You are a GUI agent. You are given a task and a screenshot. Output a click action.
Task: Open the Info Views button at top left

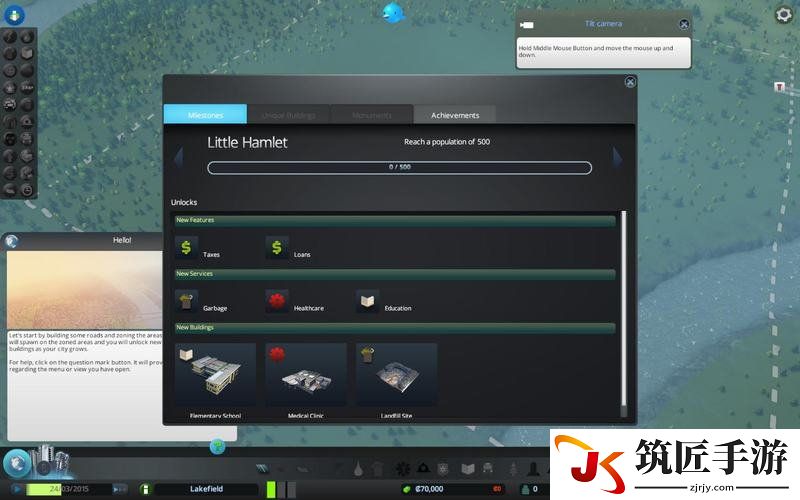[x=14, y=15]
